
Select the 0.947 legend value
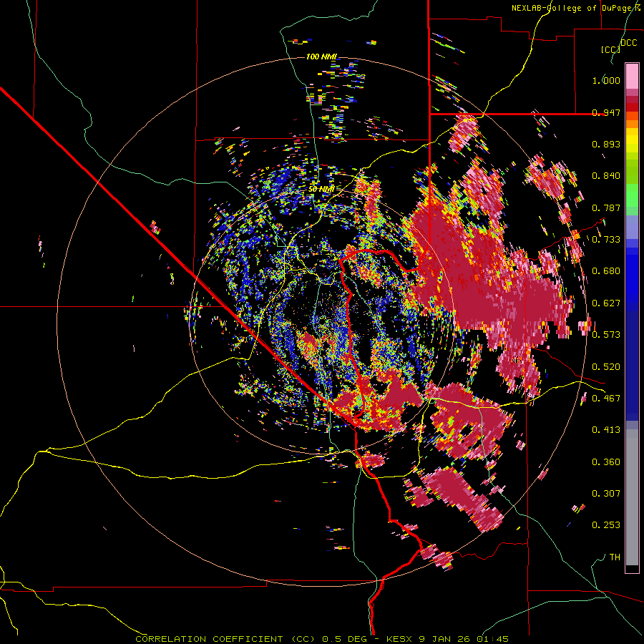tap(606, 112)
